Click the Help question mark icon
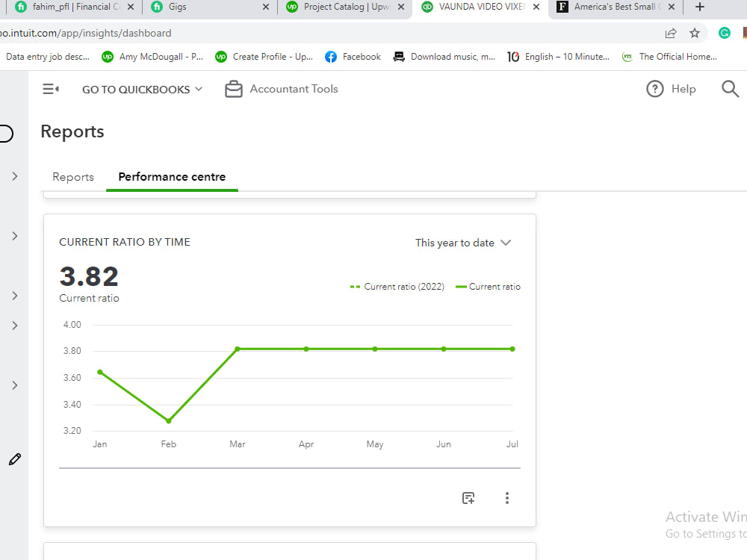747x560 pixels. pyautogui.click(x=654, y=89)
